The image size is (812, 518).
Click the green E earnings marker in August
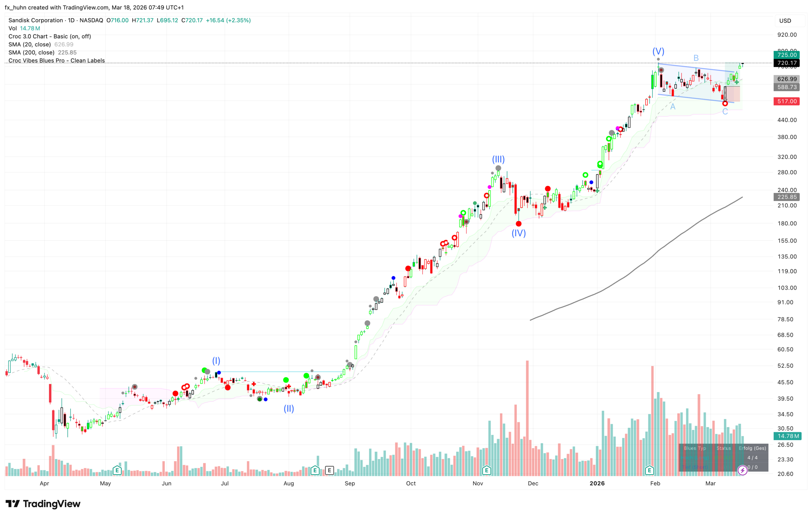pyautogui.click(x=315, y=470)
